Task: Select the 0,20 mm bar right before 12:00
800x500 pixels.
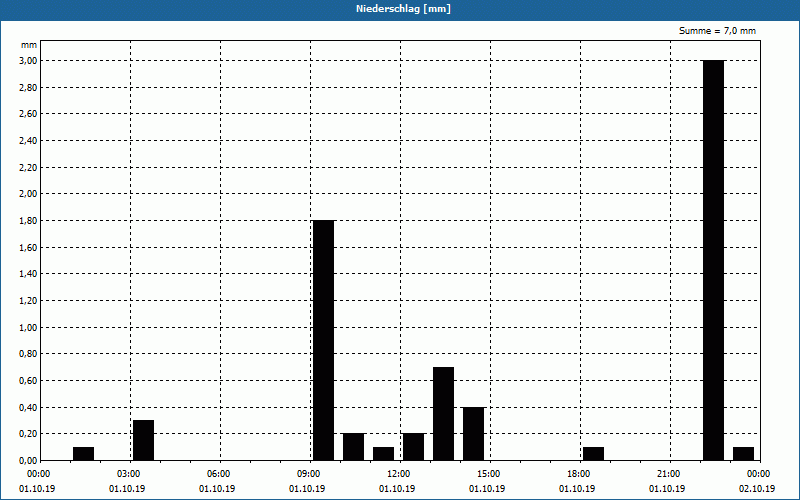Action: tap(354, 447)
